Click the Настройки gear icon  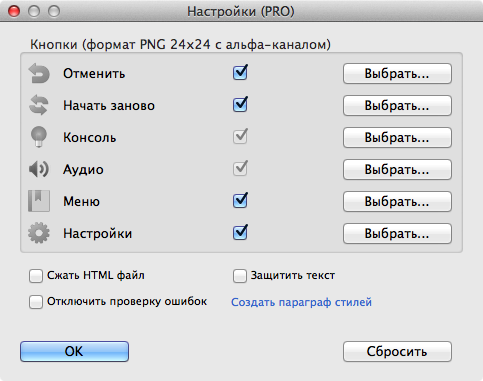39,233
